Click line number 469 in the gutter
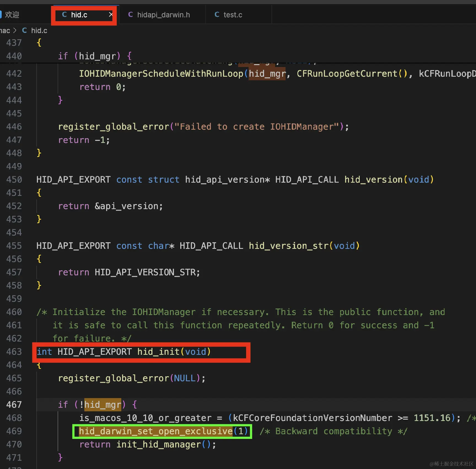The width and height of the screenshot is (476, 469). (14, 431)
